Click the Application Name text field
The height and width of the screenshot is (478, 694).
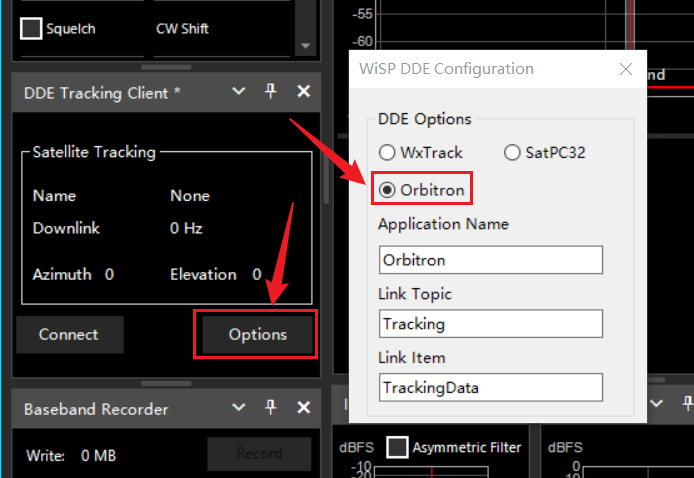[x=490, y=260]
